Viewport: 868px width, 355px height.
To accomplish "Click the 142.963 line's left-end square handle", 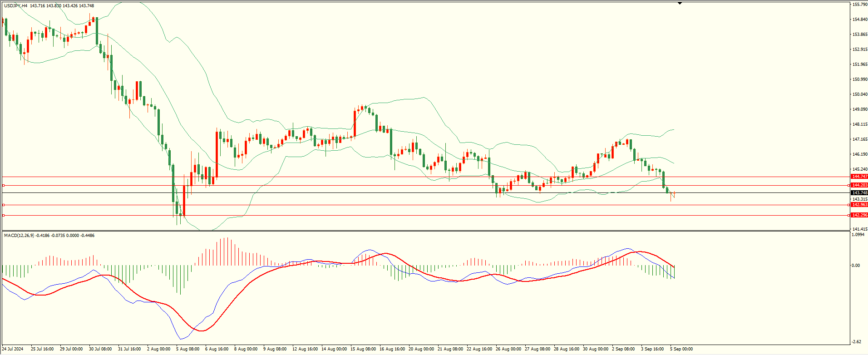I will [4, 205].
